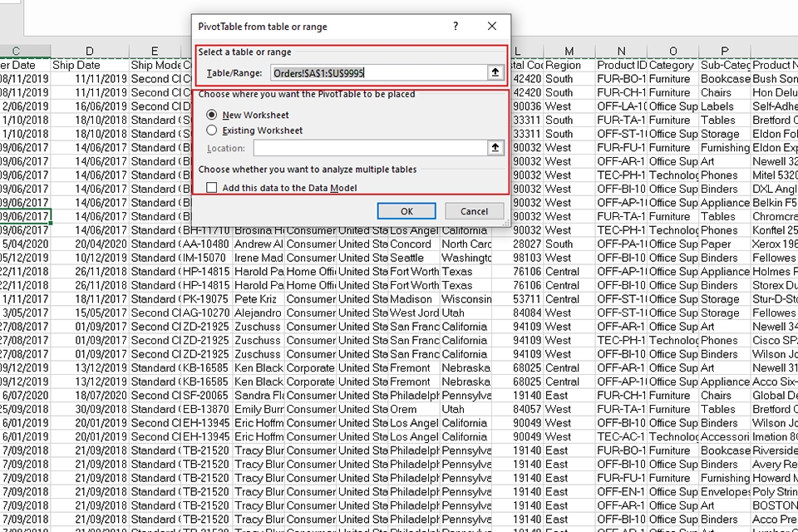The height and width of the screenshot is (532, 798).
Task: Open dialog help via the question mark icon
Action: 455,26
